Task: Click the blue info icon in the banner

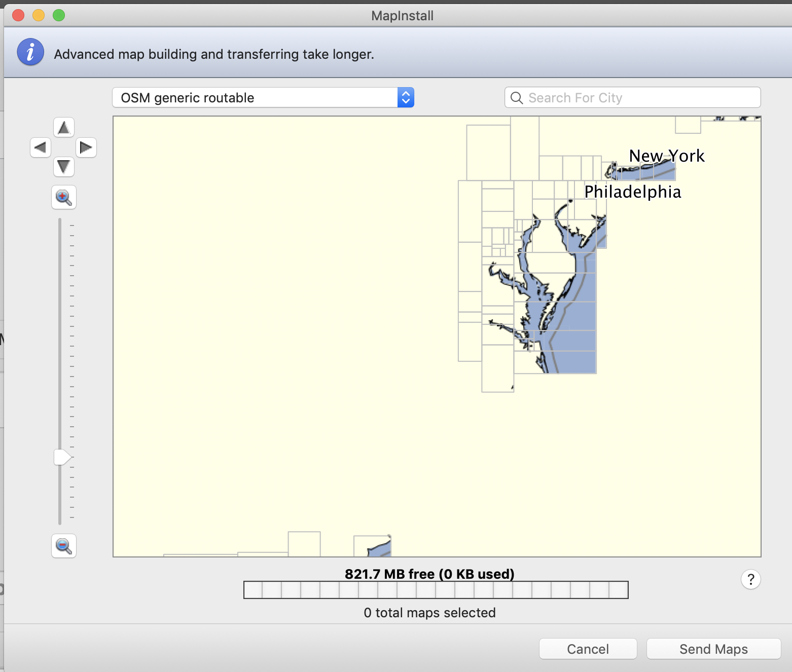Action: (x=30, y=52)
